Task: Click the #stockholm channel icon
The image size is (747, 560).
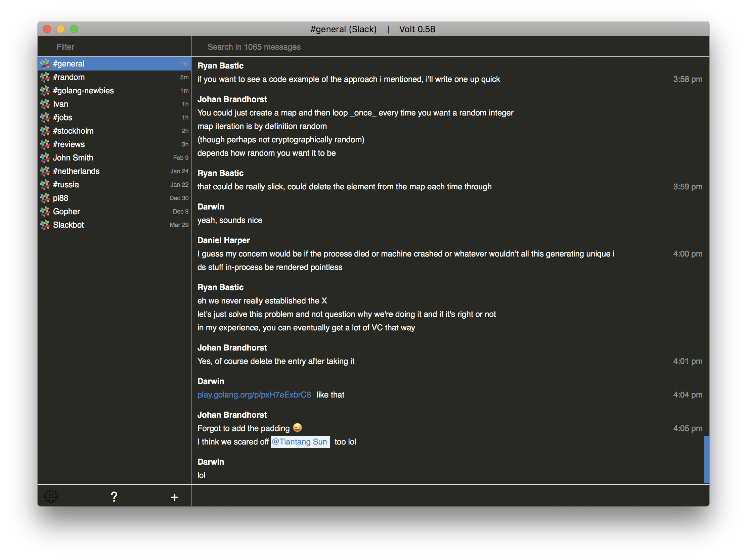Action: click(46, 131)
